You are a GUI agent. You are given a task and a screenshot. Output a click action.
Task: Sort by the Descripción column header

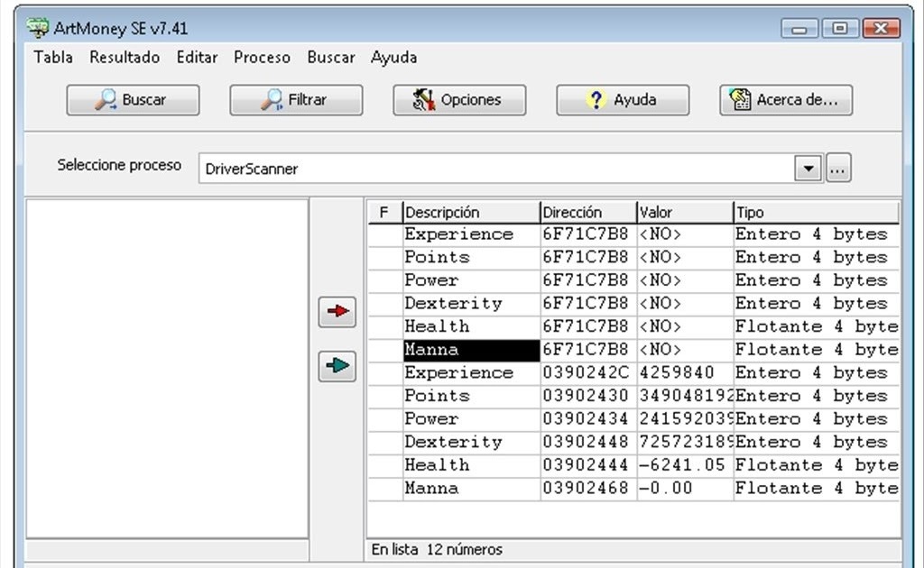click(471, 213)
